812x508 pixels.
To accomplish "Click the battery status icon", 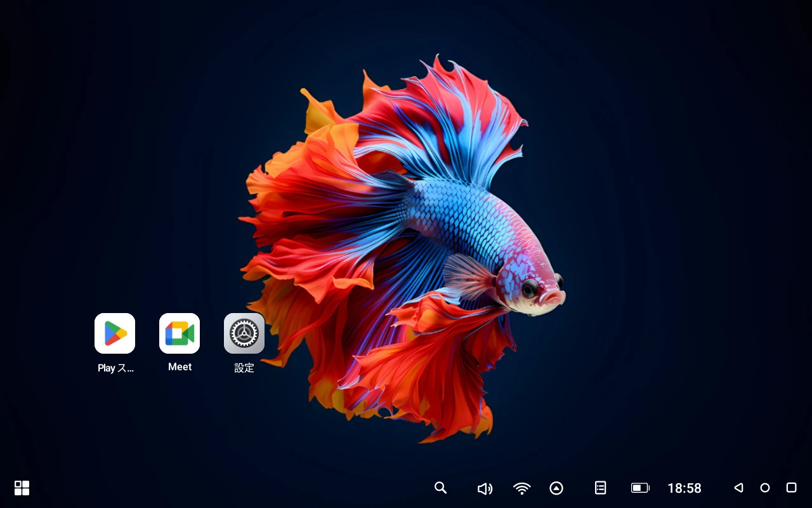I will [x=640, y=488].
